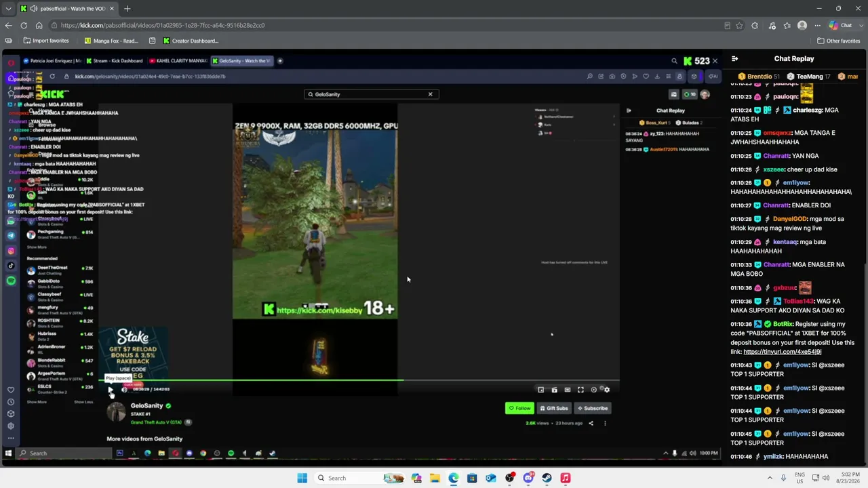
Task: Select the pabsofficial Watch the VOD tab
Action: tap(67, 9)
